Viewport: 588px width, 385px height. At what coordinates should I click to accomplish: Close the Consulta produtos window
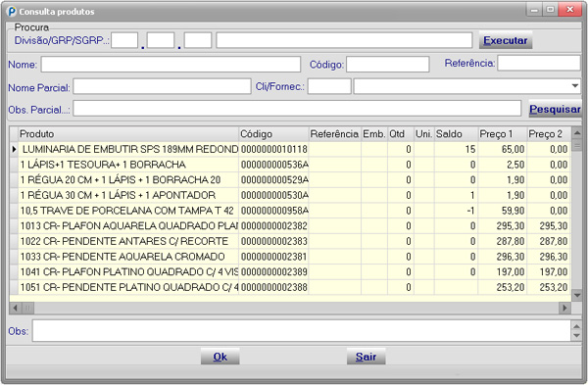569,10
